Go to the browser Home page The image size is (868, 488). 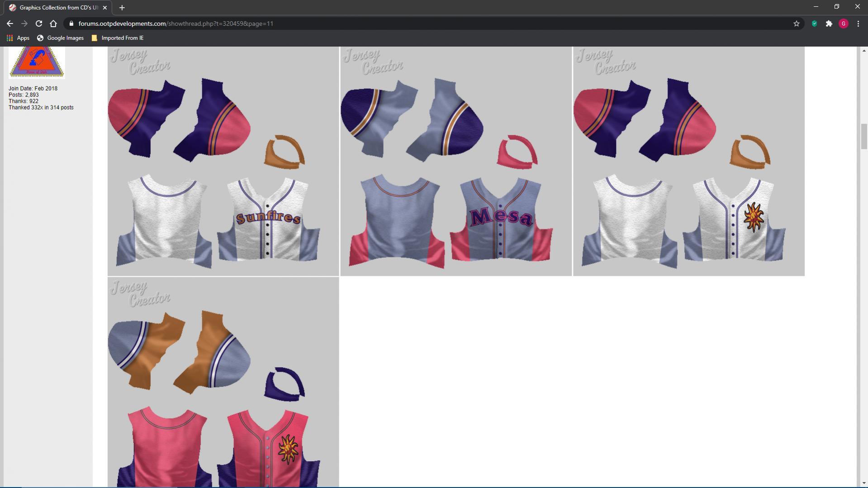coord(53,24)
